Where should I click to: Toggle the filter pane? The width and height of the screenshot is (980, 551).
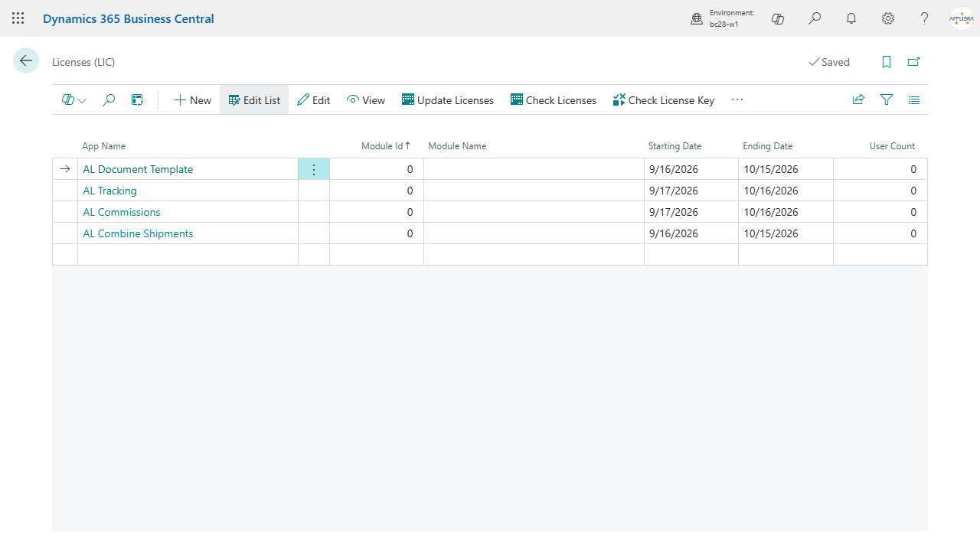(x=887, y=99)
